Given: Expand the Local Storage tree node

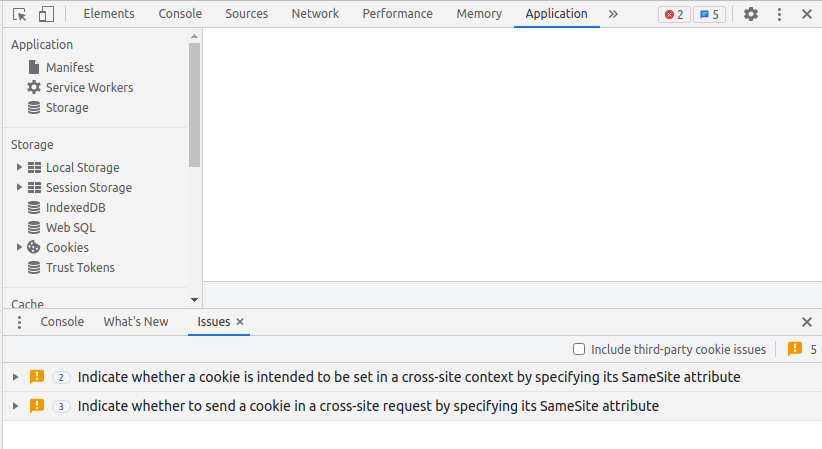Looking at the screenshot, I should pos(19,167).
